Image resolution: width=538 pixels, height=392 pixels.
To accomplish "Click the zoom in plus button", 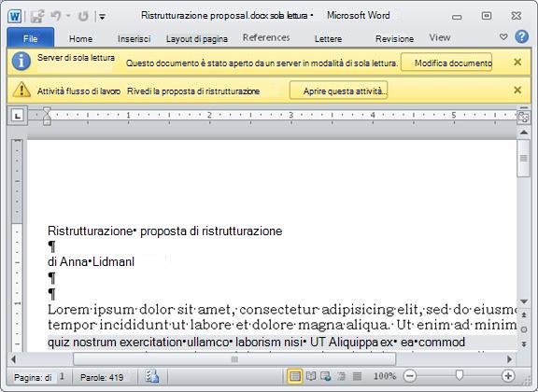I will pos(508,376).
